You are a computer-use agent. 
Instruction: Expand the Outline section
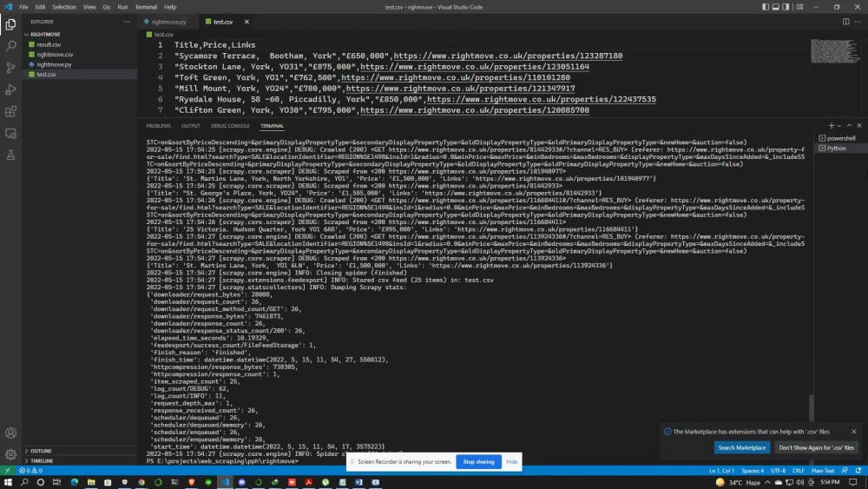(x=80, y=451)
